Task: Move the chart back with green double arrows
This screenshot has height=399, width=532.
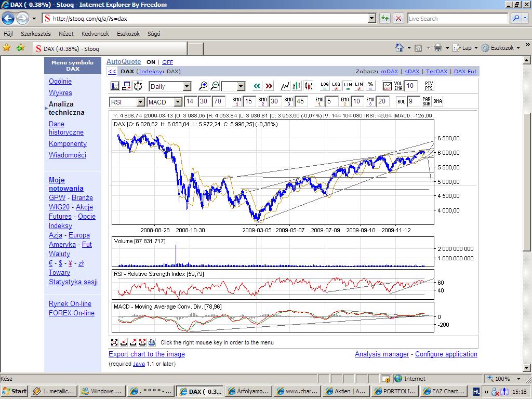Action: point(257,86)
